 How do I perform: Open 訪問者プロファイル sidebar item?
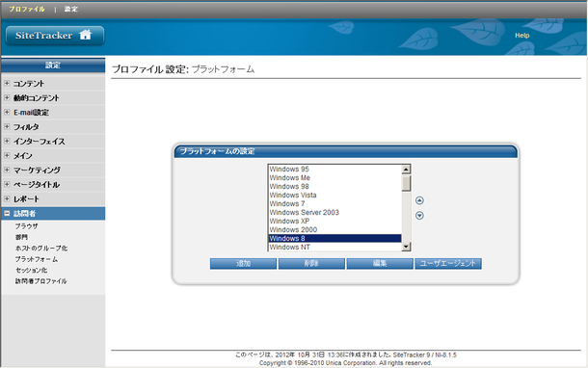click(40, 280)
